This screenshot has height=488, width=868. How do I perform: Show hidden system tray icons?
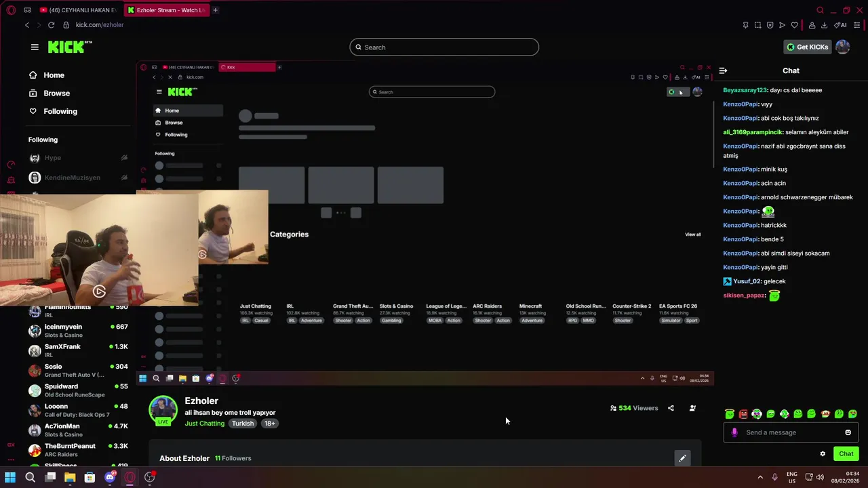click(759, 477)
